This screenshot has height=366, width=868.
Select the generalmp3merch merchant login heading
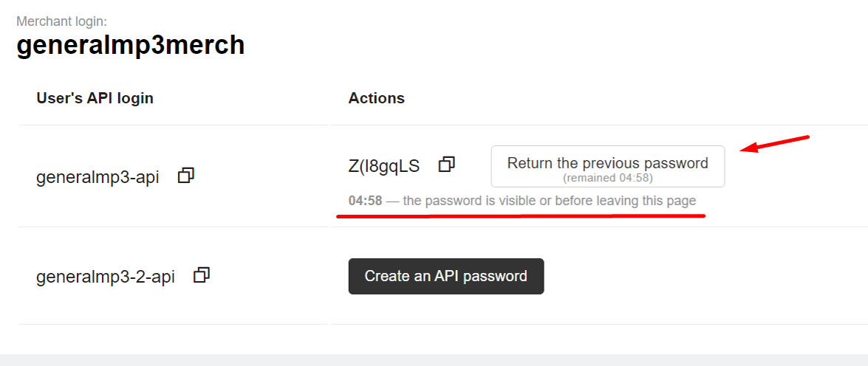coord(130,45)
